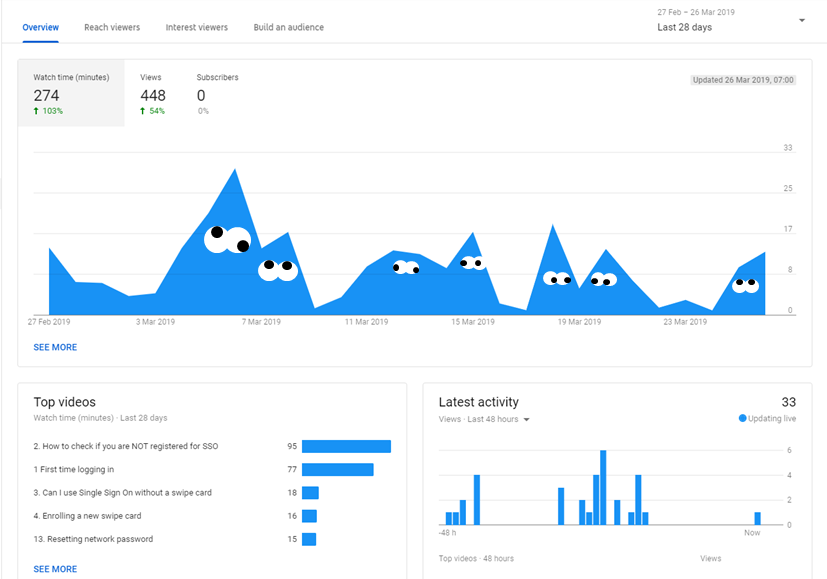The width and height of the screenshot is (827, 579).
Task: Click the date range dropdown arrow icon
Action: 802,21
